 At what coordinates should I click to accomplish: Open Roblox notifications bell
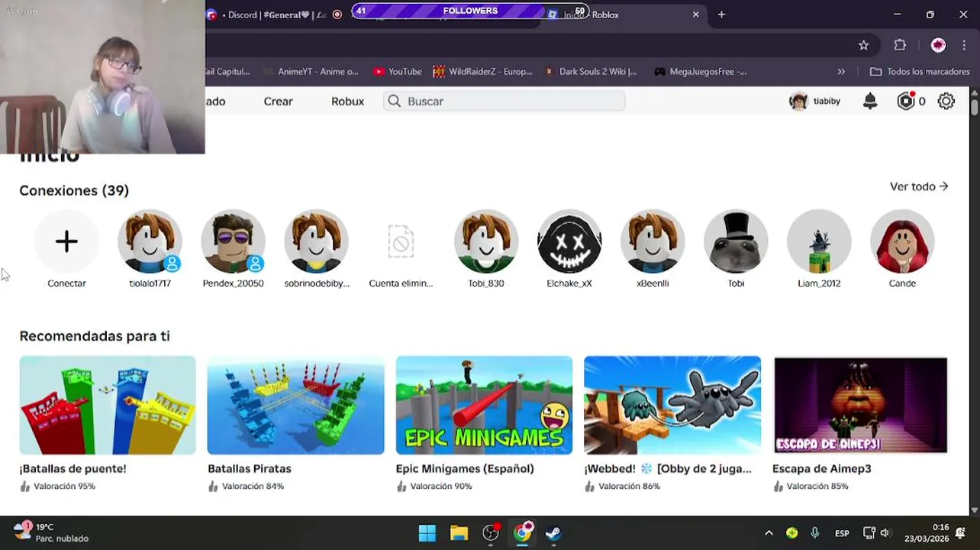click(870, 101)
